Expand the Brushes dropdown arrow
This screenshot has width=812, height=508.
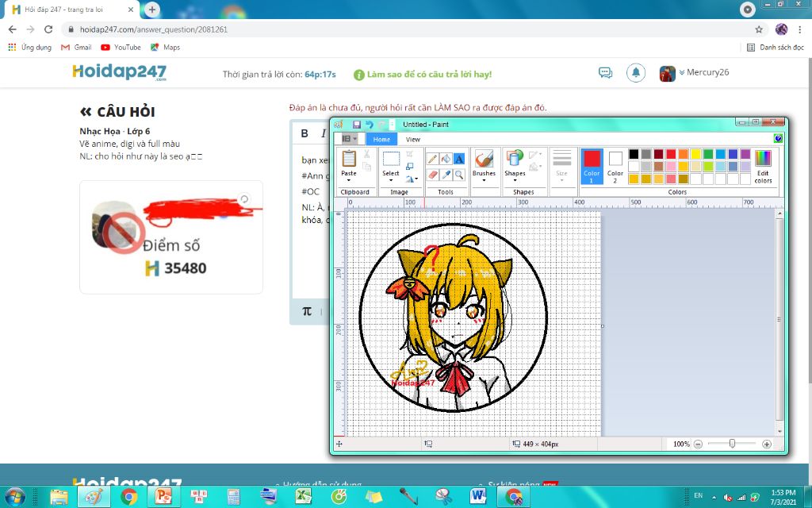tap(484, 180)
